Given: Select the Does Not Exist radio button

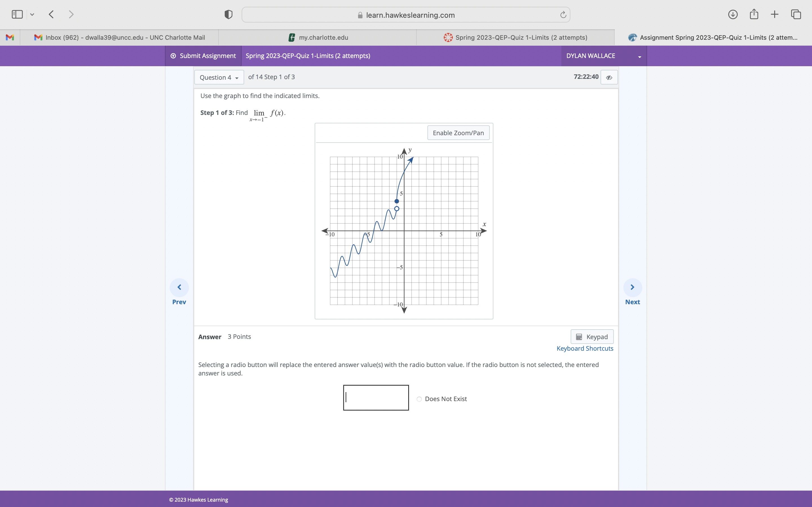Looking at the screenshot, I should coord(419,399).
